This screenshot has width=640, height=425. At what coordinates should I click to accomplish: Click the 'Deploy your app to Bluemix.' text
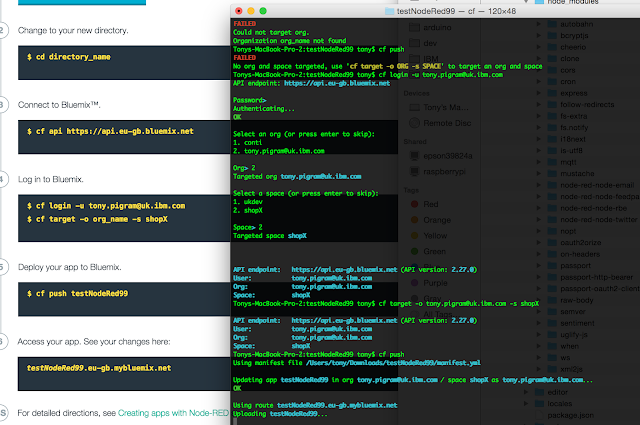tap(69, 267)
